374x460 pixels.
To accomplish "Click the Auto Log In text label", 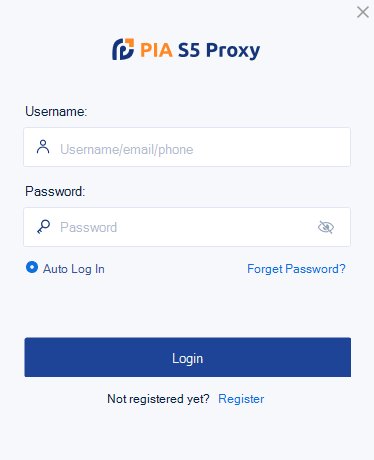I will [74, 269].
